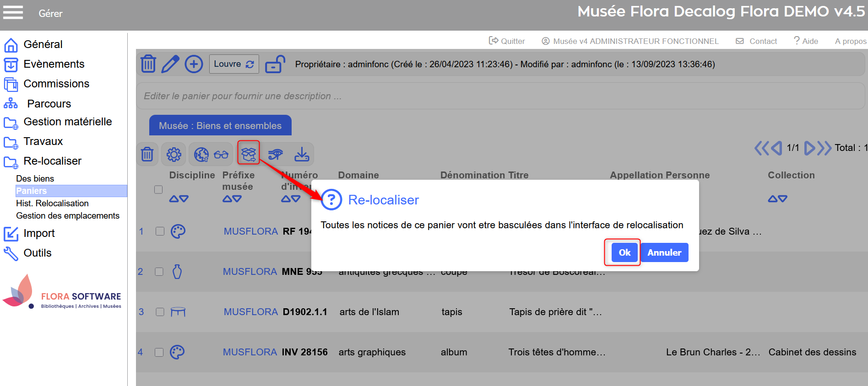This screenshot has width=868, height=386.
Task: Click the open padlock icon
Action: click(x=275, y=64)
